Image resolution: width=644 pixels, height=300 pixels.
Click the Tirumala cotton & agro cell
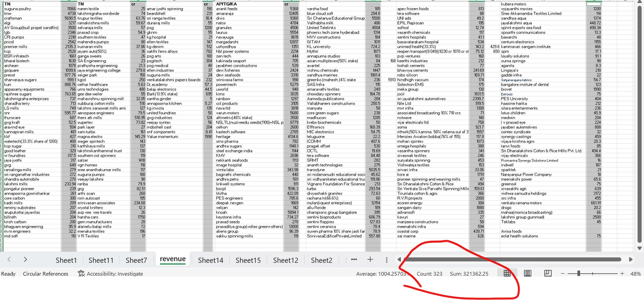click(x=433, y=193)
